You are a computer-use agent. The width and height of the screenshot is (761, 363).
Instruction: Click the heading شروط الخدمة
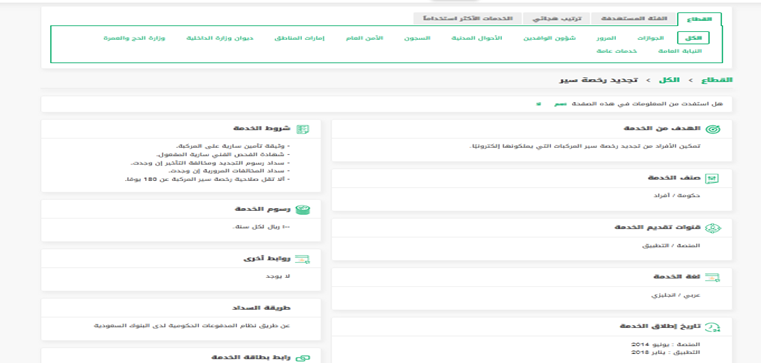[262, 129]
